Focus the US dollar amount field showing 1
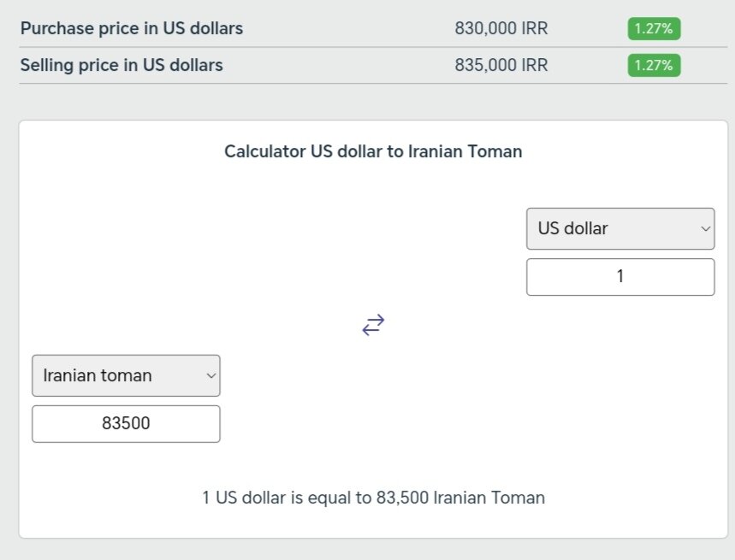This screenshot has width=735, height=560. [x=619, y=277]
